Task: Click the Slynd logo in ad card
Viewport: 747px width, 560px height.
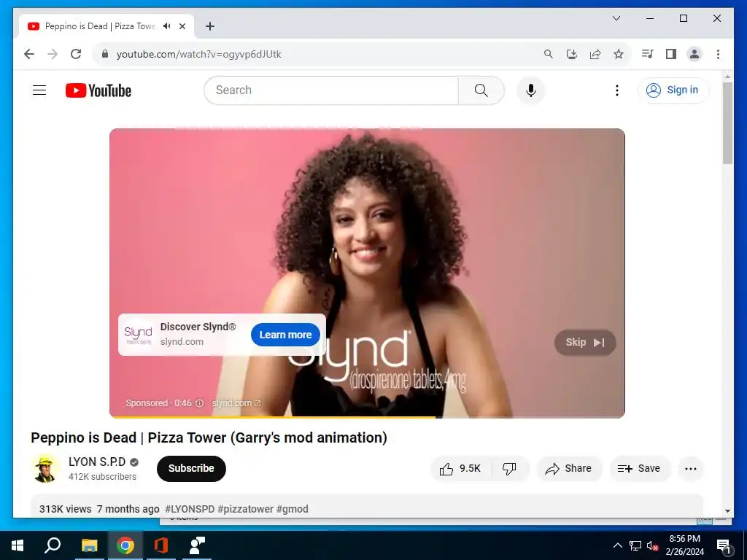Action: tap(138, 334)
